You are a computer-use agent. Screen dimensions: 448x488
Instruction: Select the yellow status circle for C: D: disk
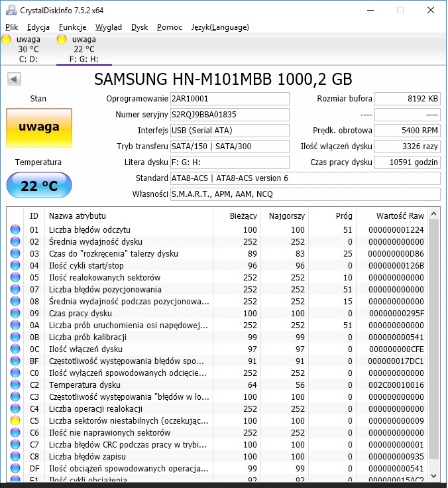(6, 40)
